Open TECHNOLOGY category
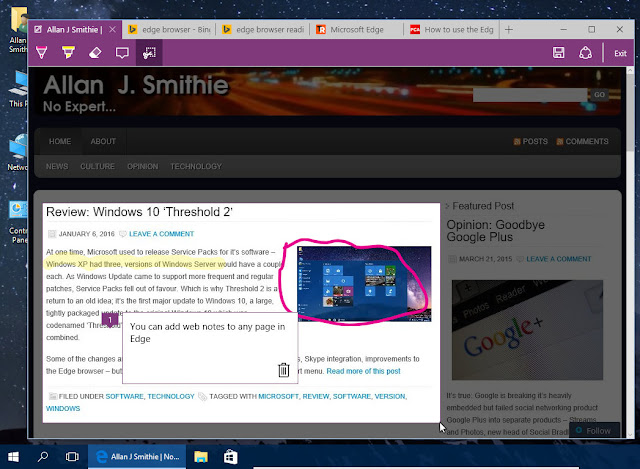The width and height of the screenshot is (640, 469). coord(196,167)
